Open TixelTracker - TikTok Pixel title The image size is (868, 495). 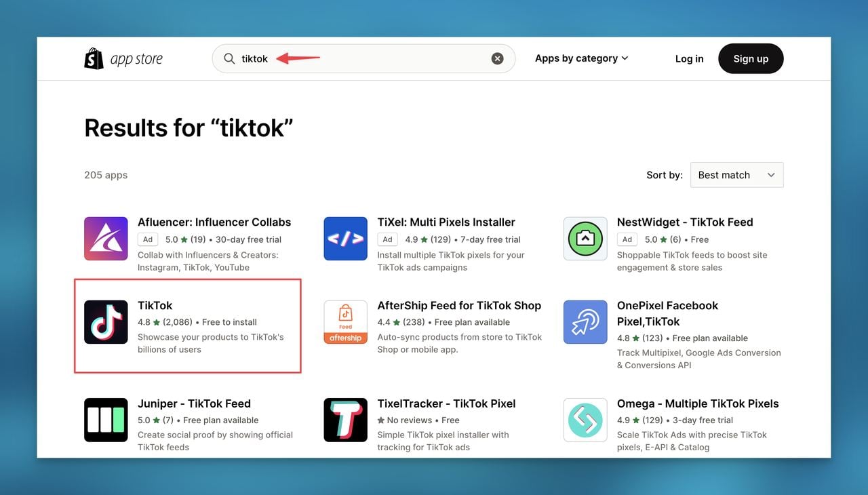[x=446, y=403]
